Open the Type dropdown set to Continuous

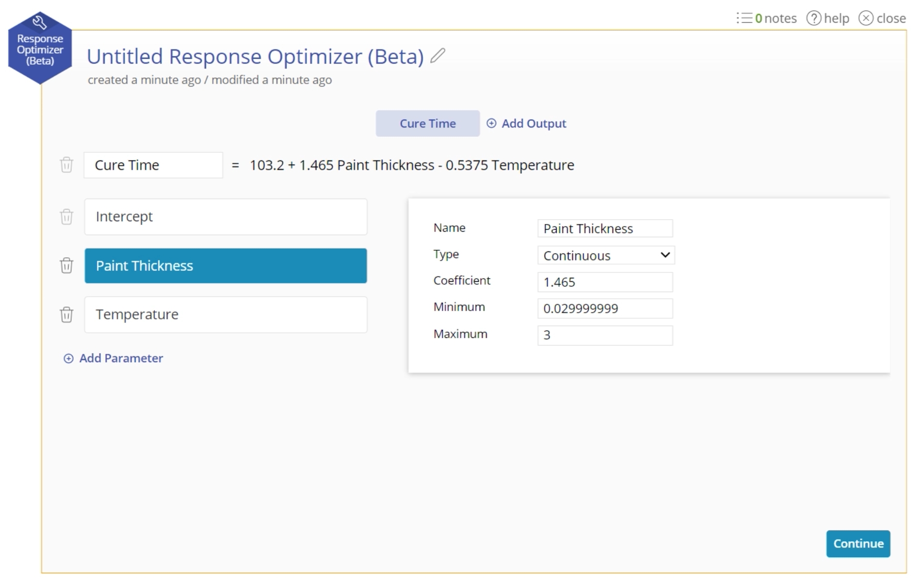(606, 255)
